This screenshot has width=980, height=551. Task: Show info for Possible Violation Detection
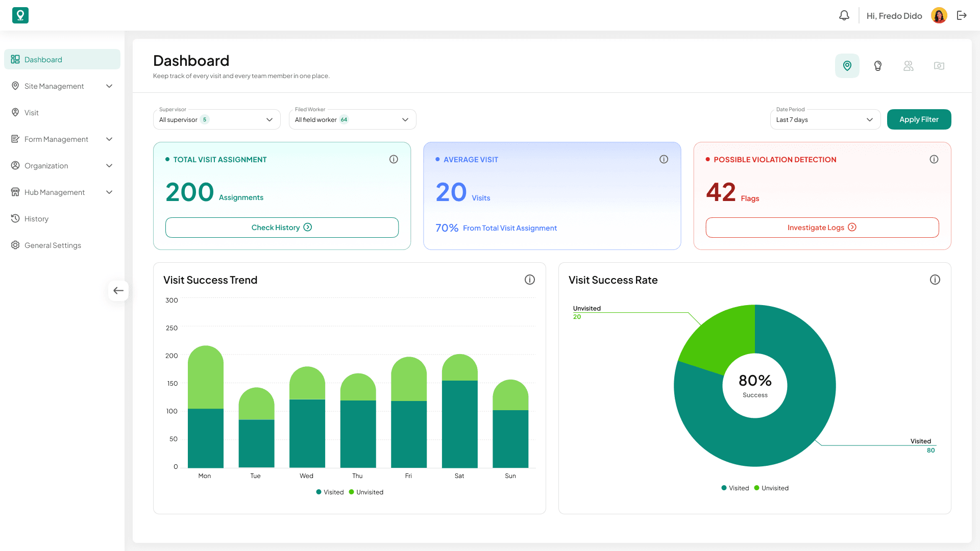point(934,159)
